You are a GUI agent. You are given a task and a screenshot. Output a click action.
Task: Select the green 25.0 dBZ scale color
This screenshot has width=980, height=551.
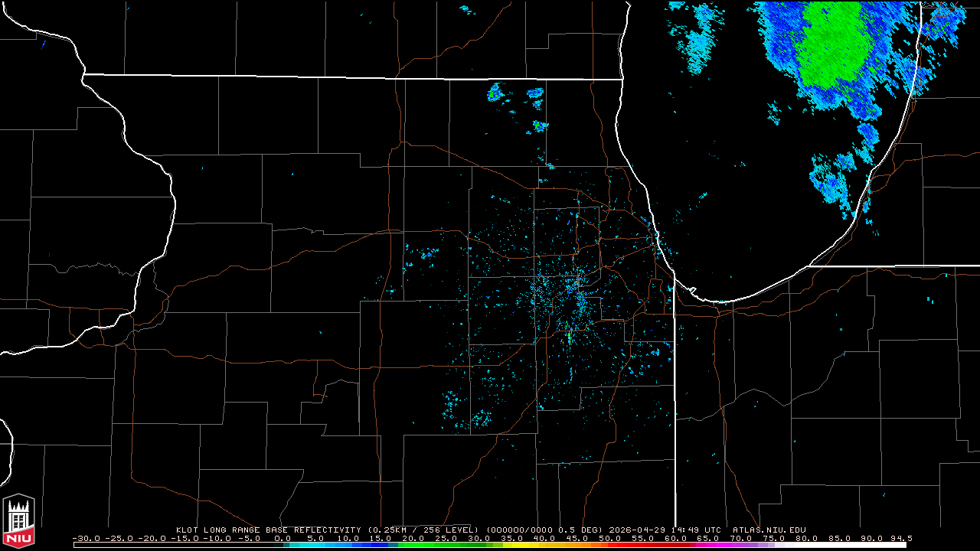point(446,545)
